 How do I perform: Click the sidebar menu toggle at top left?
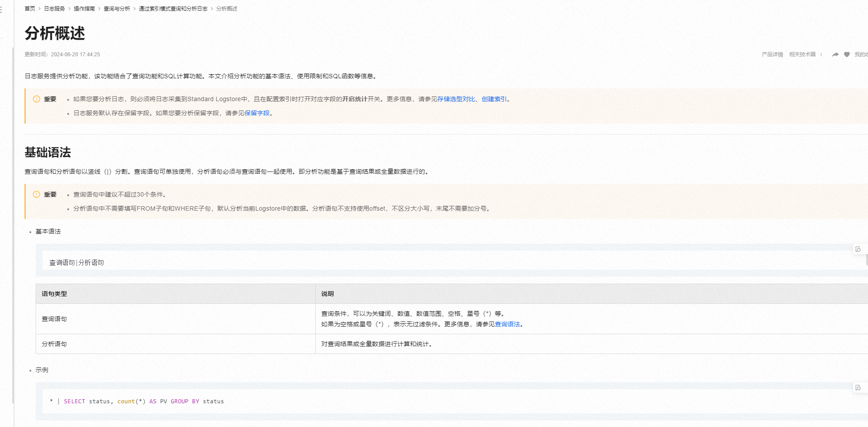click(1, 10)
